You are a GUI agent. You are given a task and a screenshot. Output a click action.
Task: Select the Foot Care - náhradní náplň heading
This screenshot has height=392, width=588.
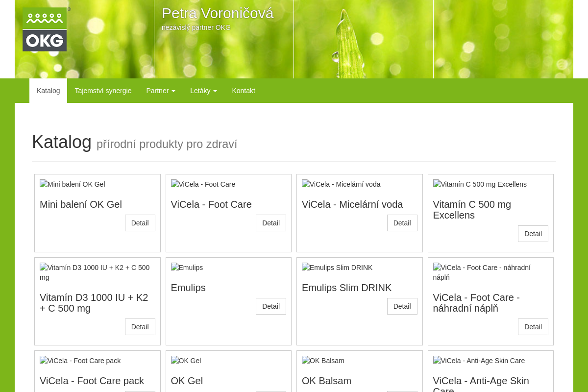click(x=476, y=303)
